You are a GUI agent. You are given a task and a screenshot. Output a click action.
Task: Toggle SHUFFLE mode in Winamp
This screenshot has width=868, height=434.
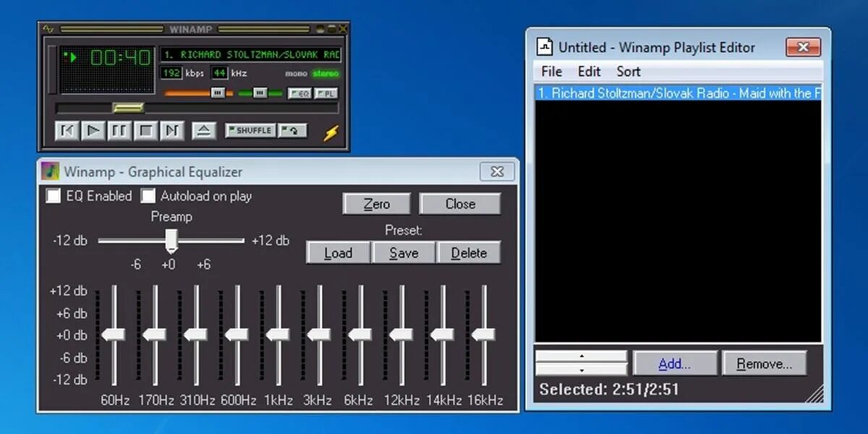[x=250, y=131]
